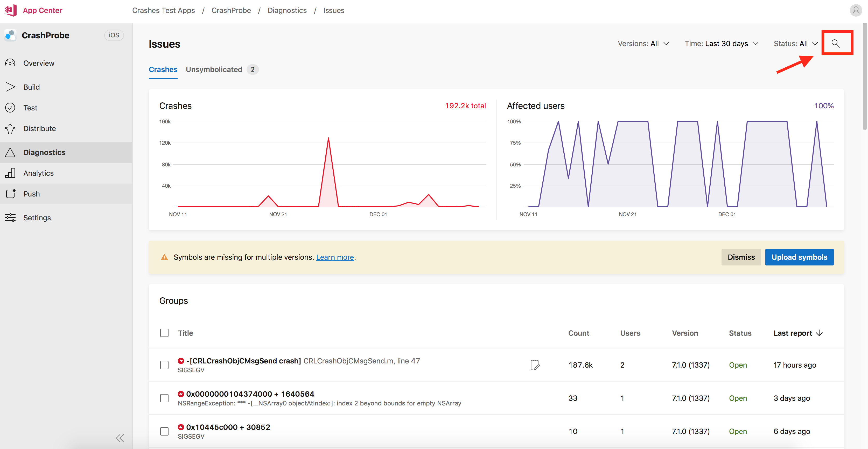Check the first crash group checkbox
The height and width of the screenshot is (449, 868).
click(164, 364)
